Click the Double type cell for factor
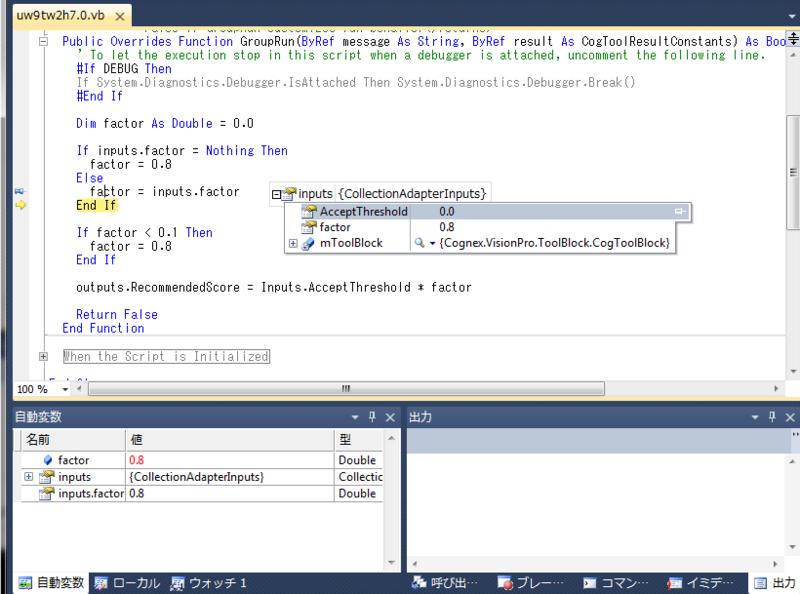 [x=359, y=460]
